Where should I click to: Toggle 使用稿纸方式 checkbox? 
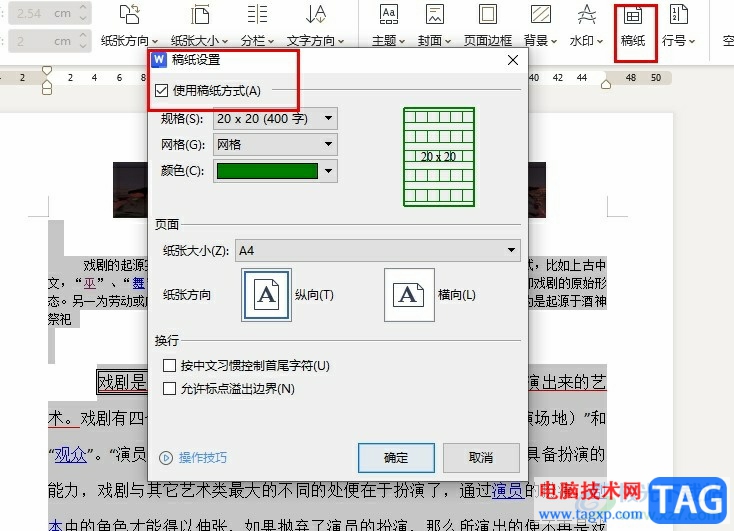(x=161, y=90)
